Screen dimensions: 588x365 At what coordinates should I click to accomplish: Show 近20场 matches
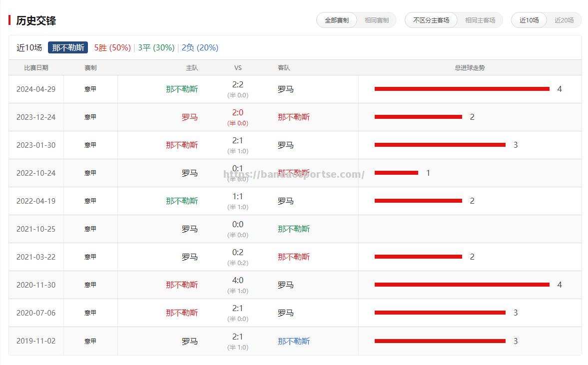[564, 20]
